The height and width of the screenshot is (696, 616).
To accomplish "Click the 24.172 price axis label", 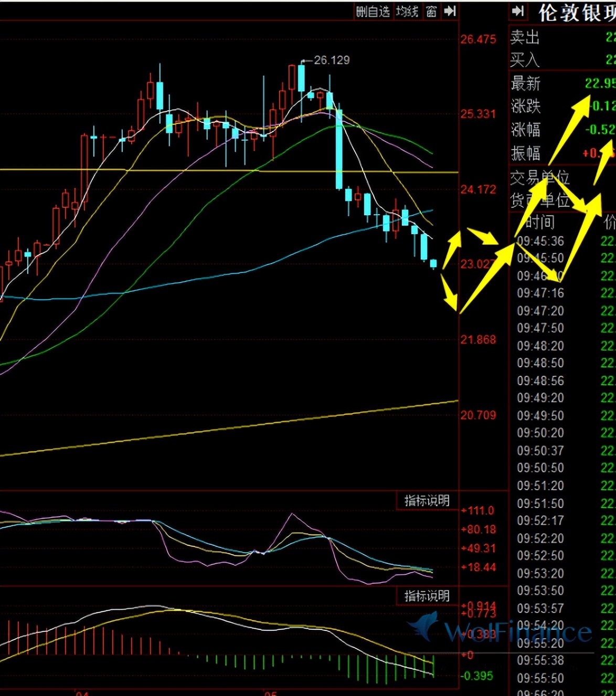I will (x=478, y=189).
